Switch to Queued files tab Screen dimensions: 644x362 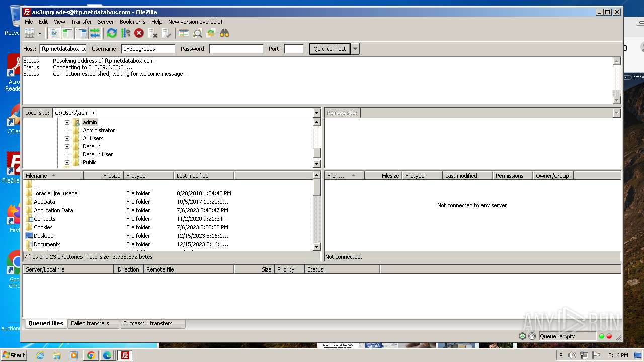tap(46, 323)
